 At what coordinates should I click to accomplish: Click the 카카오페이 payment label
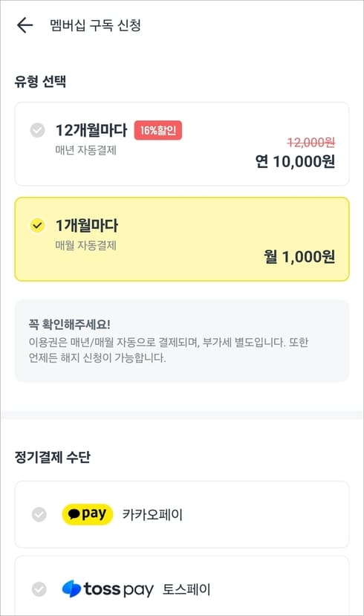tap(152, 514)
